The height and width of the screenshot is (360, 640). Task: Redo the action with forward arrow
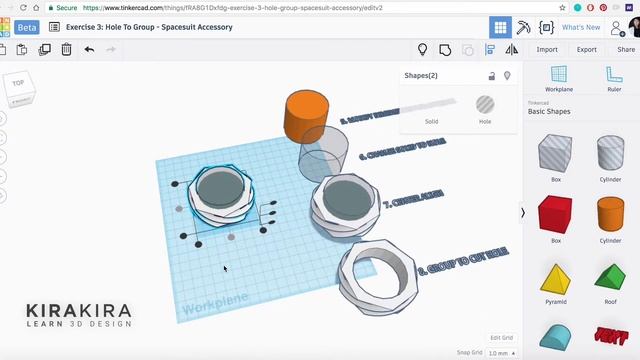click(x=111, y=49)
